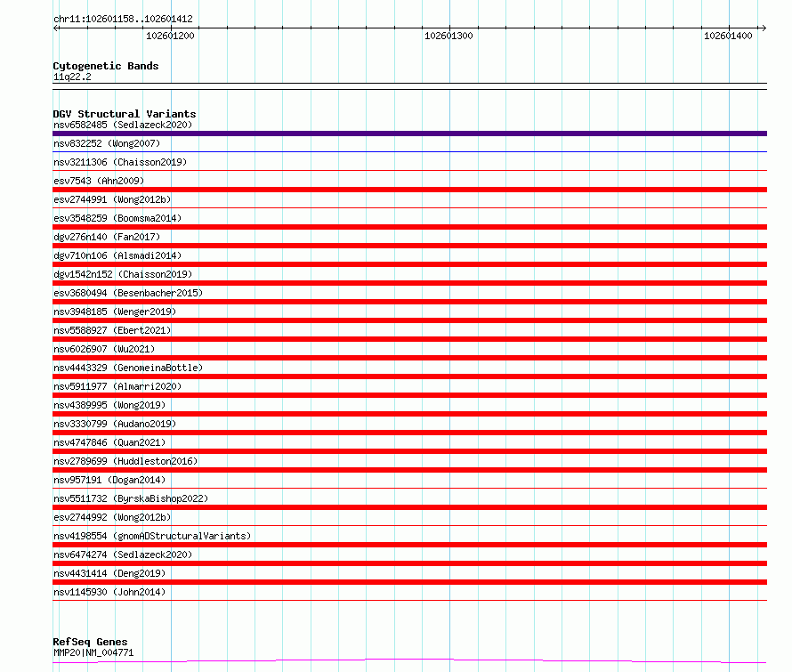Open variant esv2744991 (Wong2012b)
792x672 pixels.
coord(112,199)
